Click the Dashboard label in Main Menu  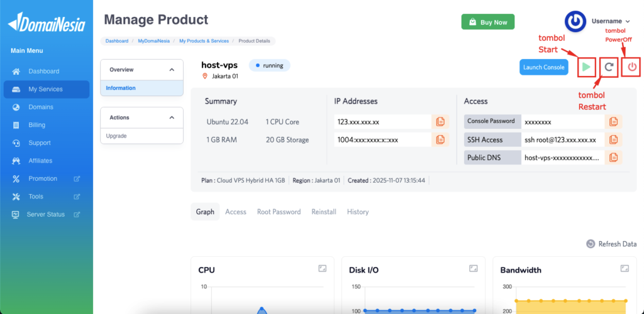click(44, 72)
